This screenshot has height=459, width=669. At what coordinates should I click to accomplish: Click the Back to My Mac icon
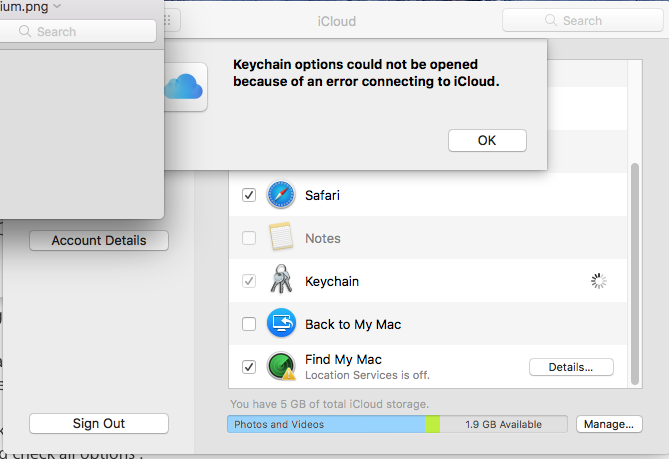pos(281,322)
